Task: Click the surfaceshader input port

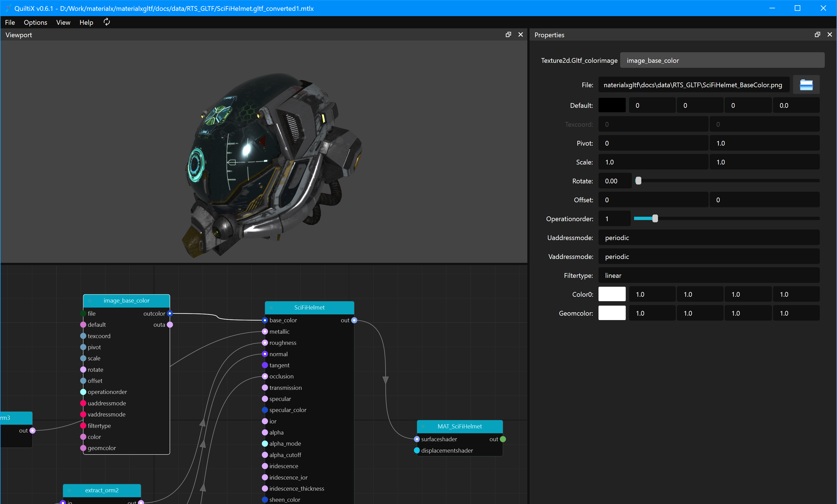Action: click(x=417, y=439)
